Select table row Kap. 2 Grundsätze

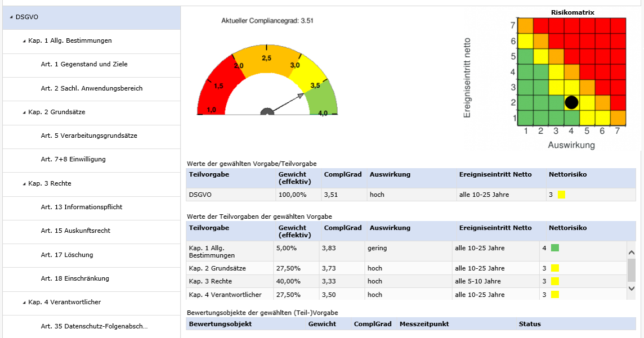[406, 268]
